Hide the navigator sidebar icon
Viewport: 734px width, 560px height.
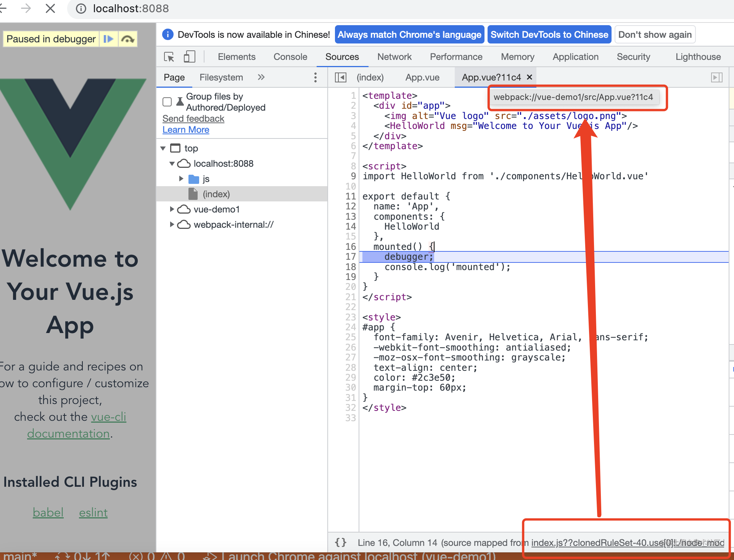340,77
